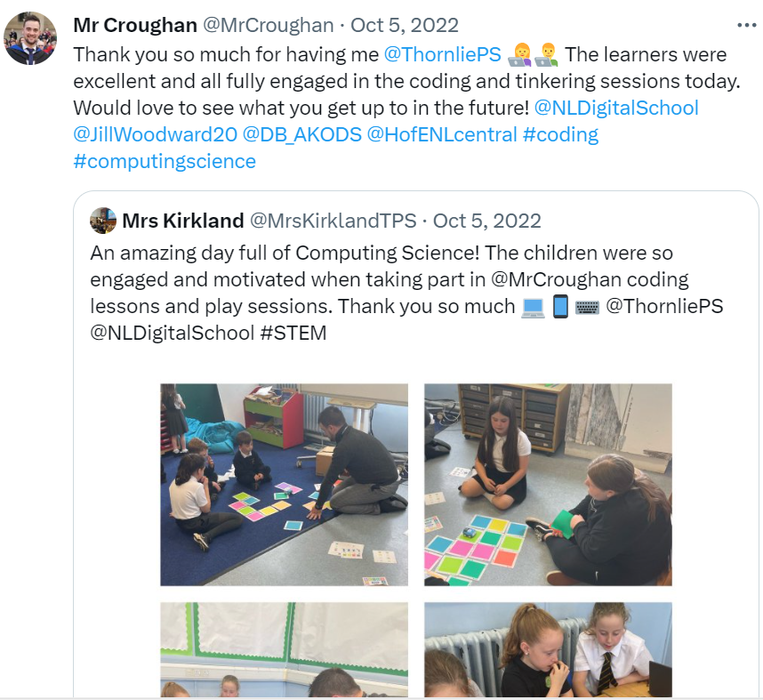
Task: Open Mrs Kirkland's small profile avatar
Action: click(x=103, y=221)
